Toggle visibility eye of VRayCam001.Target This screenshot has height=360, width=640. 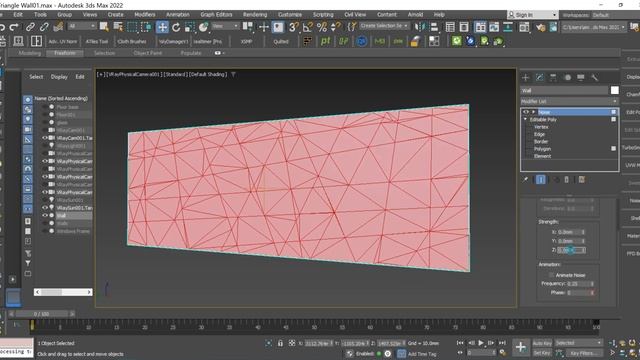pyautogui.click(x=45, y=138)
